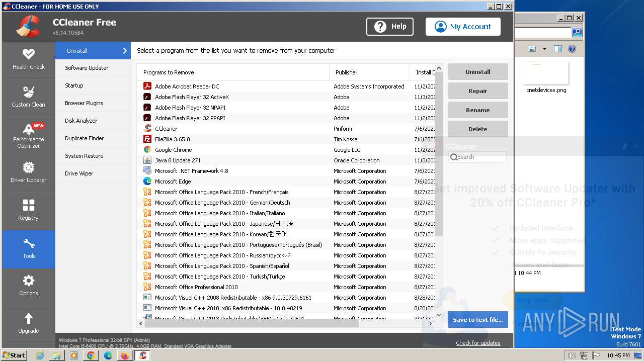Select Visual C++ 2010 x86 Redistributable
This screenshot has width=644, height=362.
pos(286,308)
